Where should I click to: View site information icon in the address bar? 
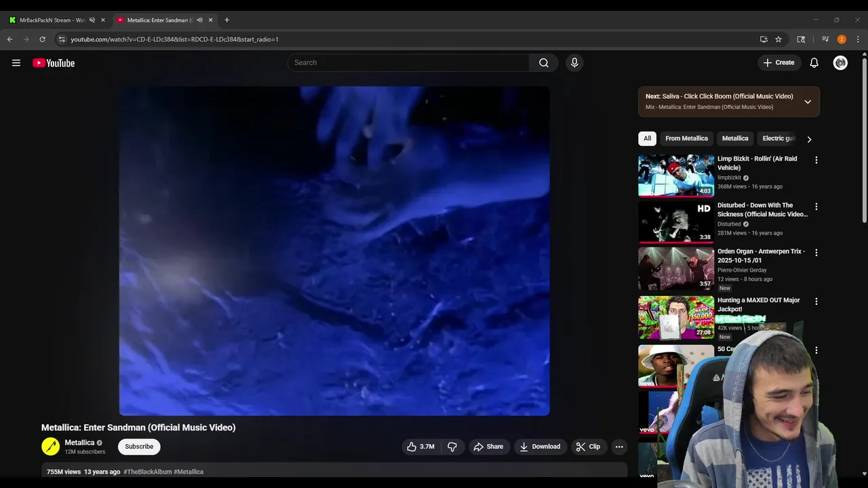[x=62, y=39]
